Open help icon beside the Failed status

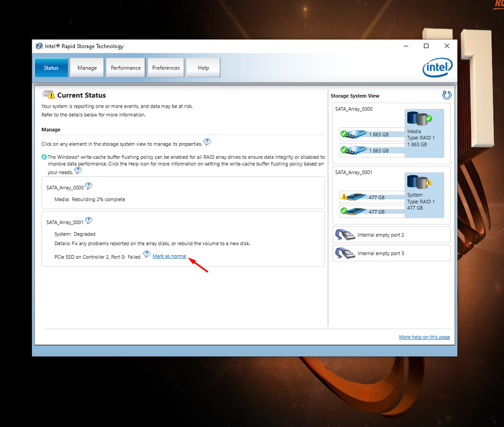(146, 254)
